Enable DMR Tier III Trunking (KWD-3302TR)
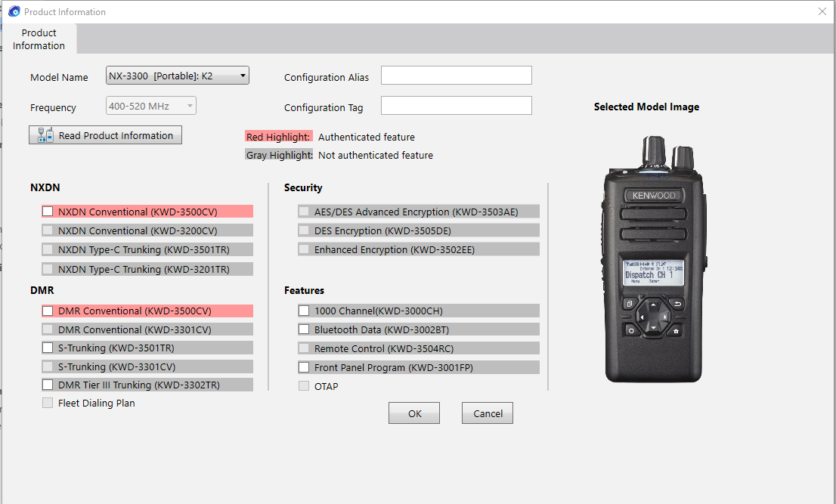 (48, 385)
